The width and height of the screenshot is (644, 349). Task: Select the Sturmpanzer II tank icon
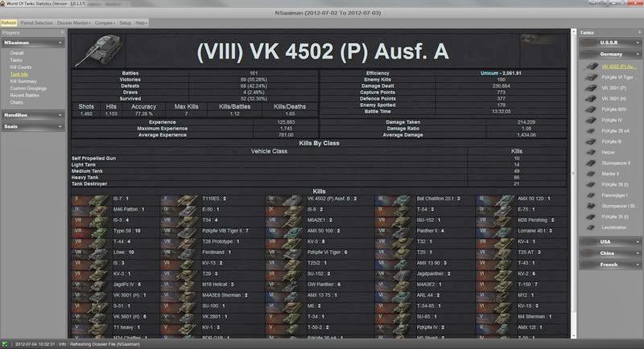[x=591, y=162]
